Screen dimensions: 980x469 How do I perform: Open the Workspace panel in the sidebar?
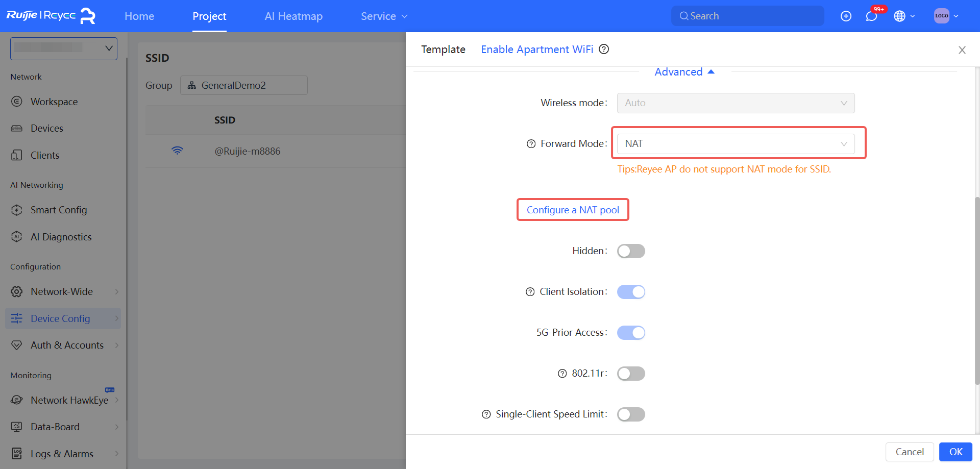pos(54,102)
